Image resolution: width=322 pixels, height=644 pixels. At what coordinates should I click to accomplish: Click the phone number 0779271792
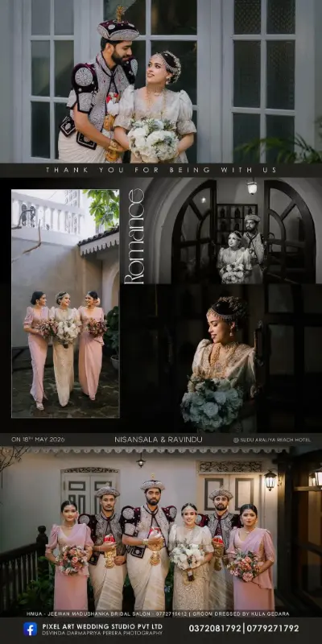272,629
